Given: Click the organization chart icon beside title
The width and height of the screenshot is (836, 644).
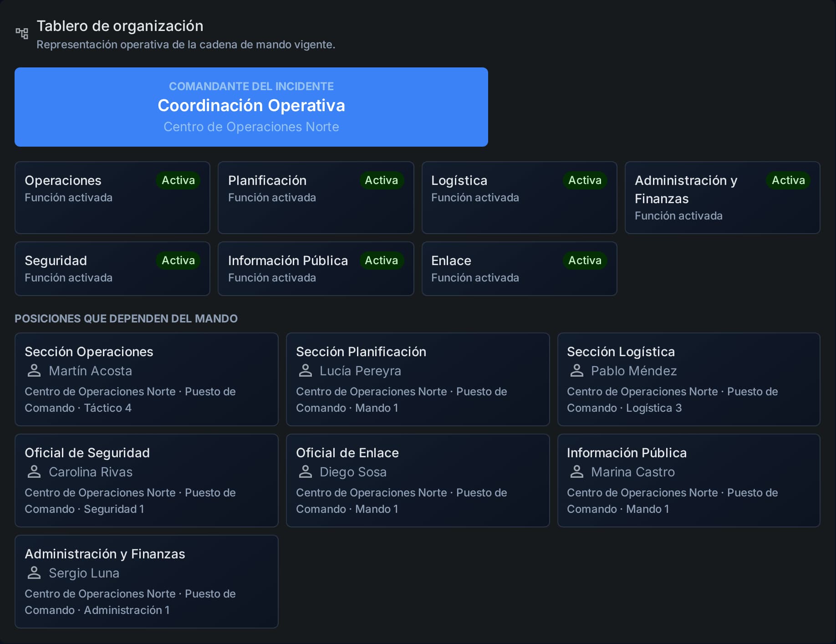Looking at the screenshot, I should 22,33.
